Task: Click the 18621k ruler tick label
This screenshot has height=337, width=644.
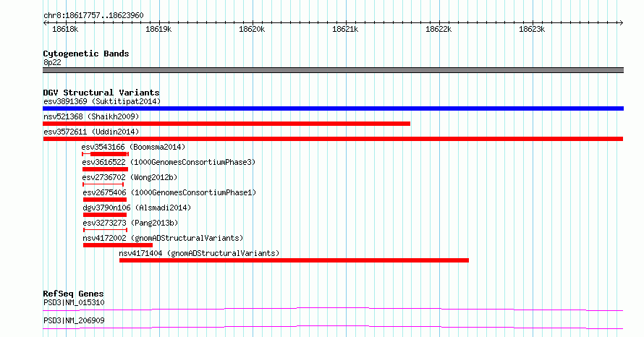Action: click(345, 29)
